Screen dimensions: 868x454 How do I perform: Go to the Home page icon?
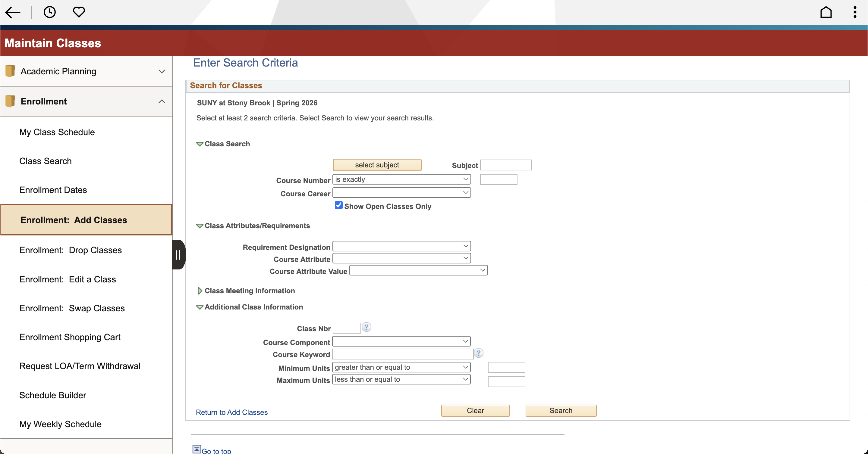826,12
